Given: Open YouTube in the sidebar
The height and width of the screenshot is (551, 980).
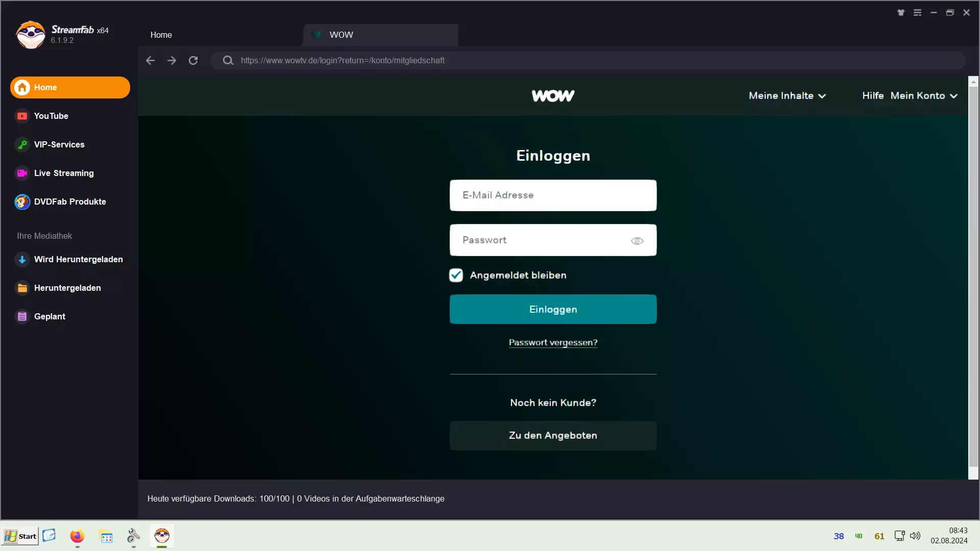Looking at the screenshot, I should tap(70, 116).
